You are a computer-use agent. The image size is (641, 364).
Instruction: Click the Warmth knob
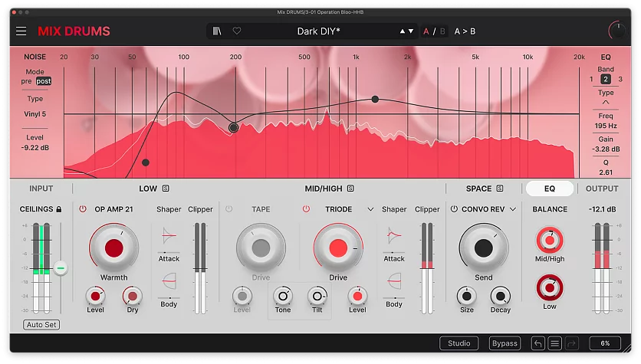[113, 248]
